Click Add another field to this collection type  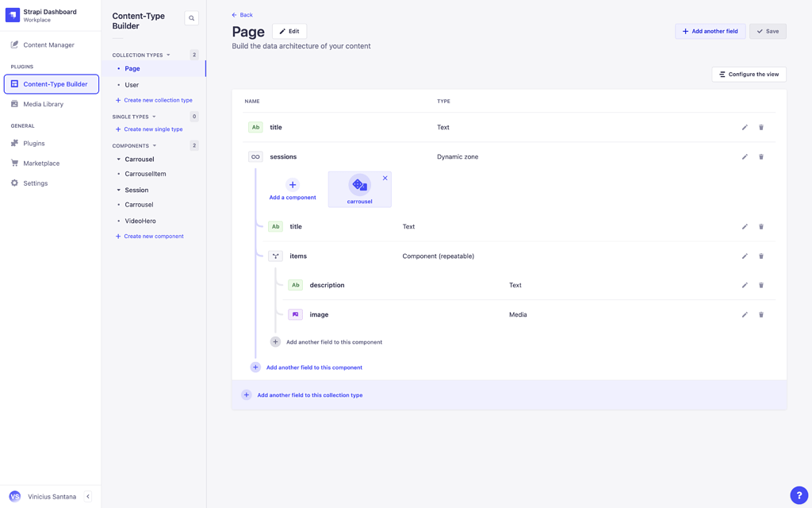[x=309, y=395]
